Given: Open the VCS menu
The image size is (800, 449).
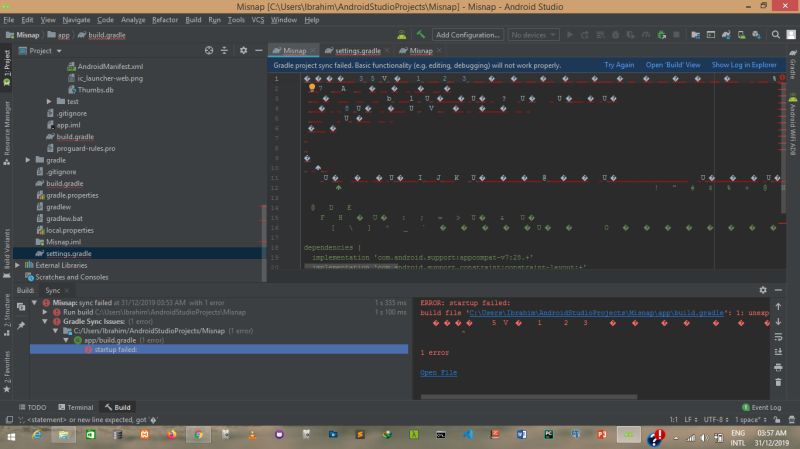Looking at the screenshot, I should click(258, 20).
